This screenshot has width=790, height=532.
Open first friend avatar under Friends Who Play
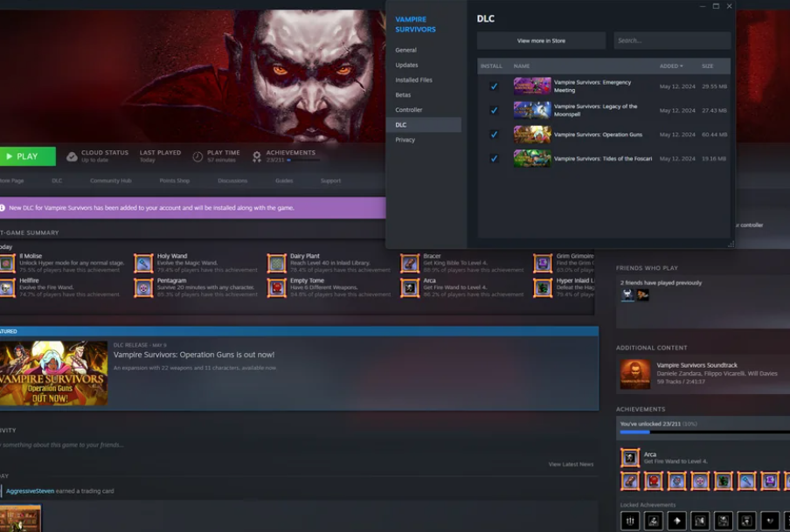(627, 294)
